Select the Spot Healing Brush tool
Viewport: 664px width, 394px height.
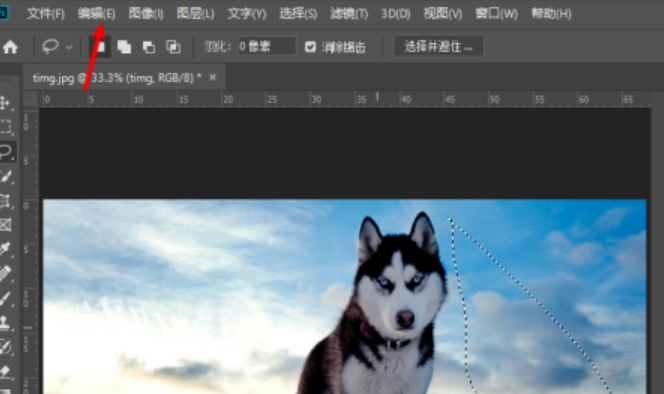[6, 274]
